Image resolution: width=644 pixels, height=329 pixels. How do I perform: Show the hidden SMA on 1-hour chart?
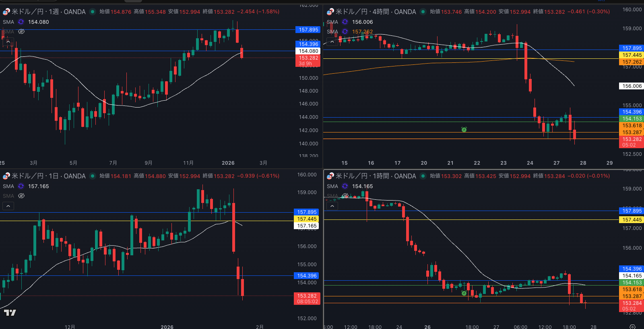pyautogui.click(x=345, y=196)
